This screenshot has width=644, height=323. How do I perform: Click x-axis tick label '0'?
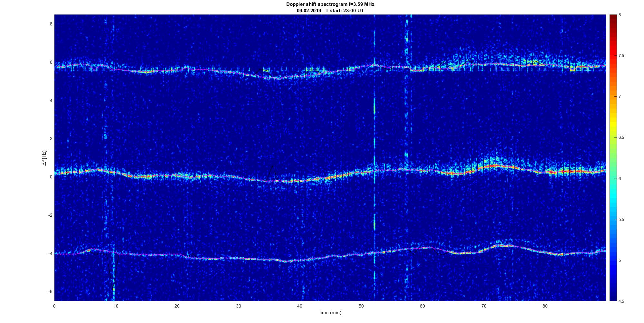tap(54, 306)
